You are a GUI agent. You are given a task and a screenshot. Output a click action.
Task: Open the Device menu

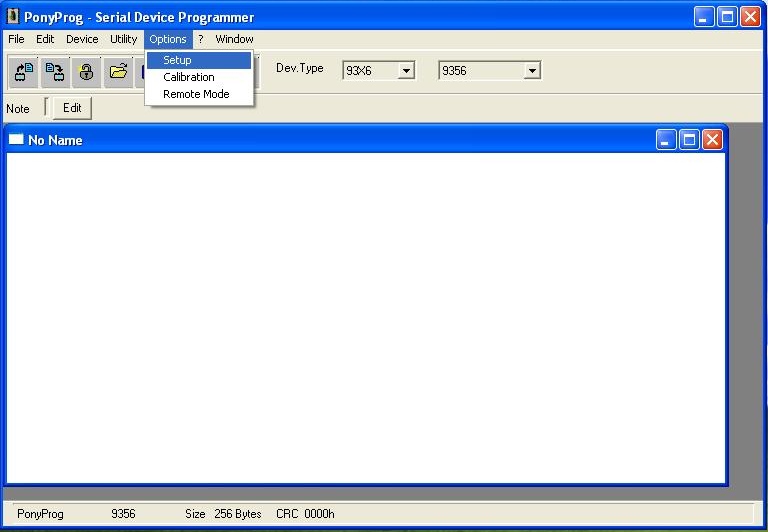82,39
